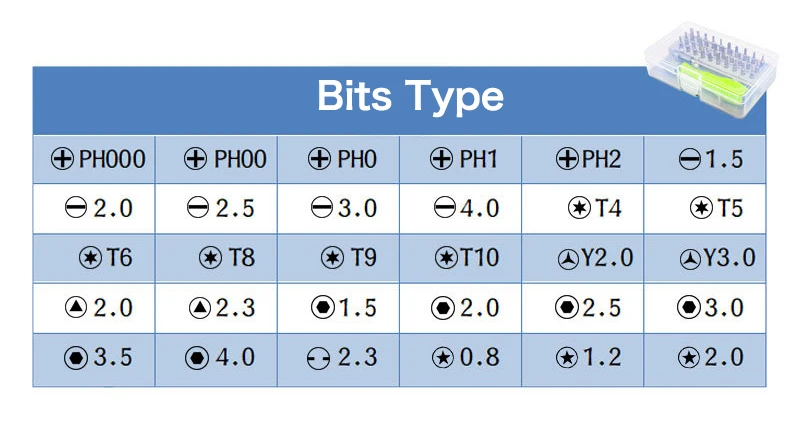Click the T8 bit label

click(x=241, y=257)
